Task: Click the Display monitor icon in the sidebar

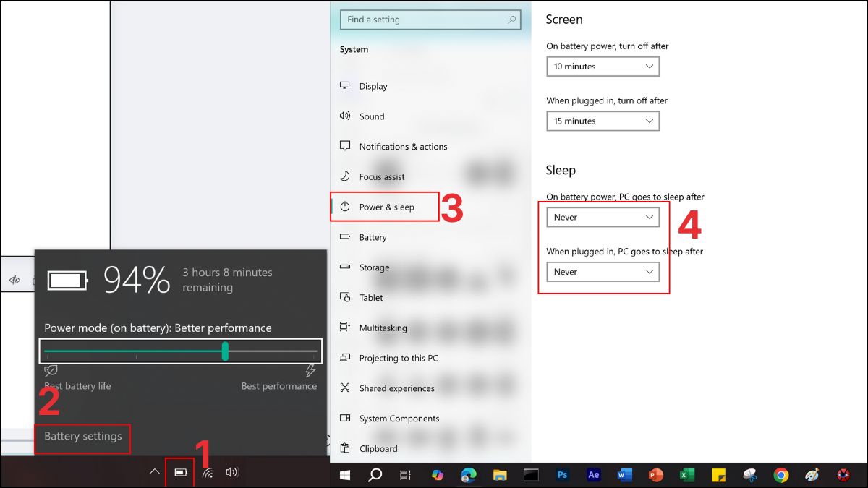Action: [x=345, y=86]
